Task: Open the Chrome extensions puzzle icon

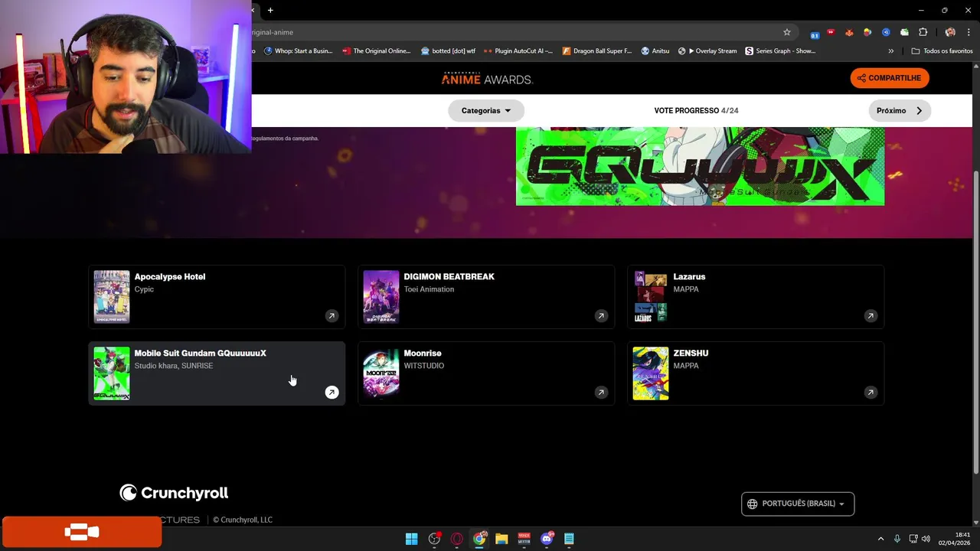Action: tap(923, 32)
